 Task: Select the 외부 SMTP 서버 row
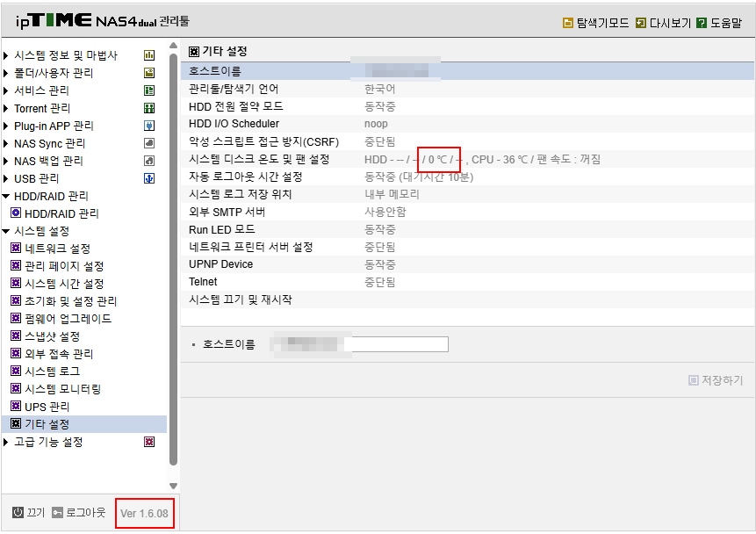tap(467, 212)
